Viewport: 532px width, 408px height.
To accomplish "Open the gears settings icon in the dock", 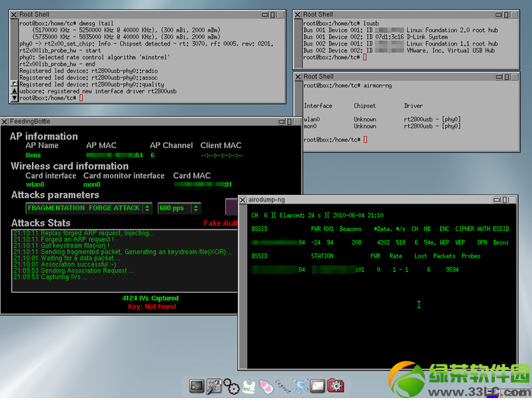I will point(231,386).
